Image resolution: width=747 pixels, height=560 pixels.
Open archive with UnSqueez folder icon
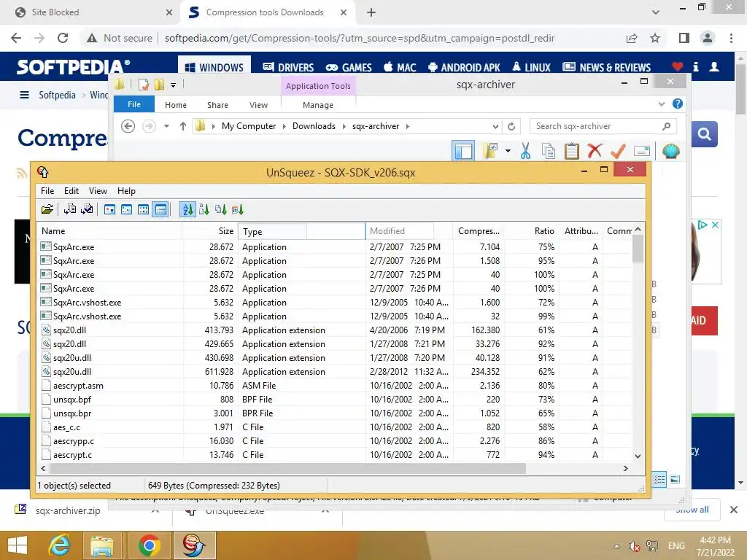(47, 209)
